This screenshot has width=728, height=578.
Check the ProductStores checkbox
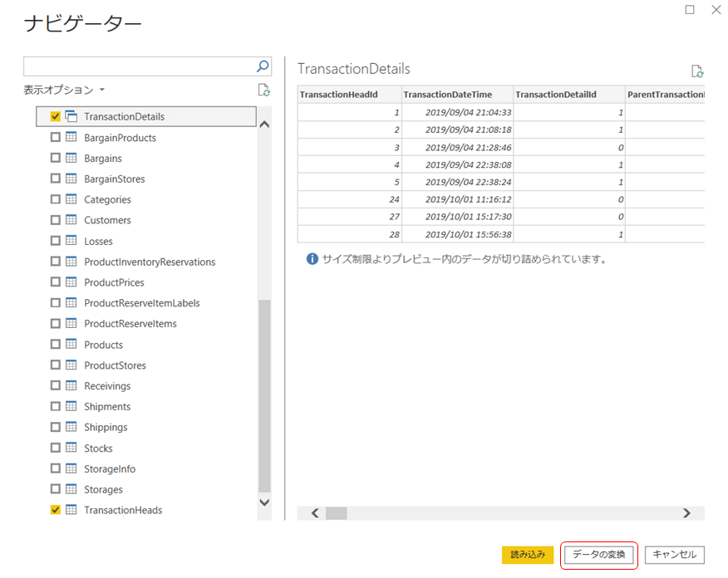pos(55,365)
